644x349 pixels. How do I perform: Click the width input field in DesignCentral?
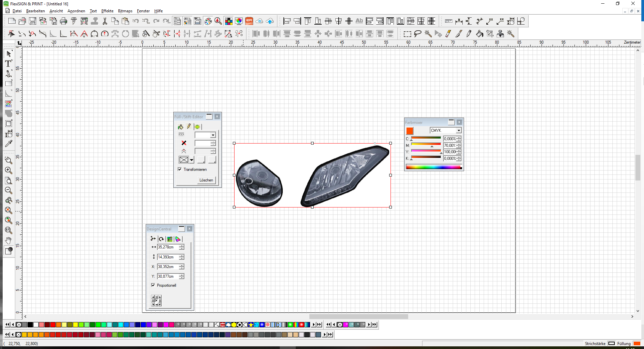click(x=168, y=247)
